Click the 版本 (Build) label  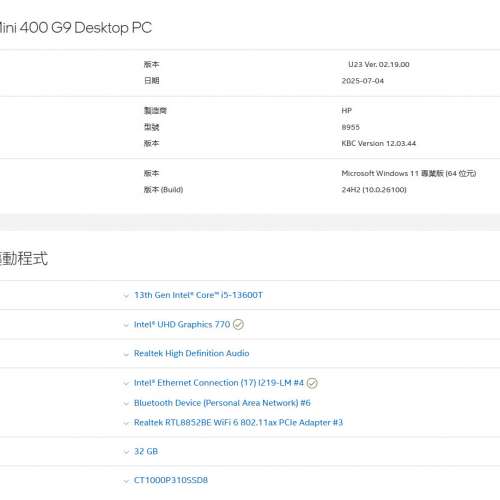163,190
